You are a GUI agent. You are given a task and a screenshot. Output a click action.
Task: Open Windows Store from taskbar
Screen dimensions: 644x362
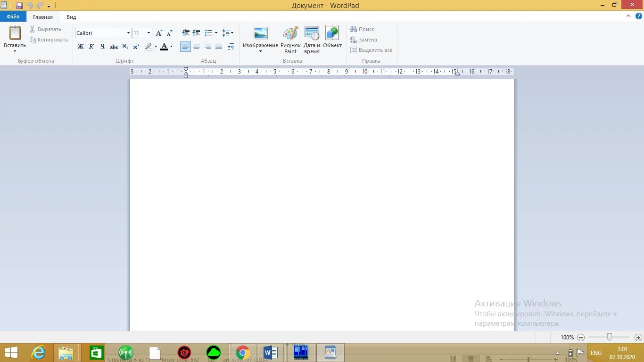click(97, 353)
